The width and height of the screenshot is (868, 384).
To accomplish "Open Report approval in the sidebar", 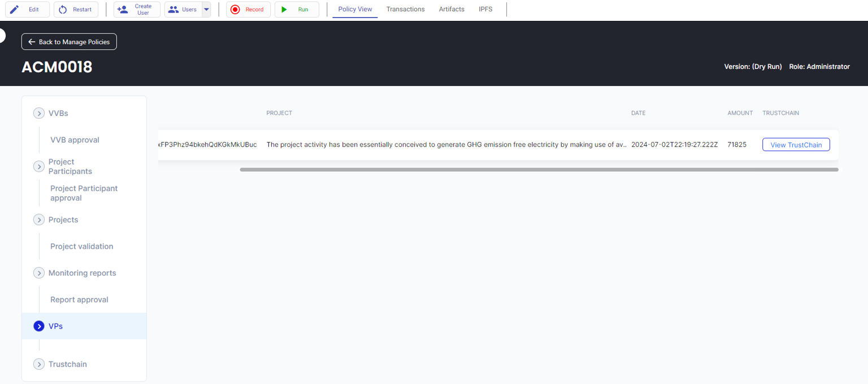I will pos(79,300).
